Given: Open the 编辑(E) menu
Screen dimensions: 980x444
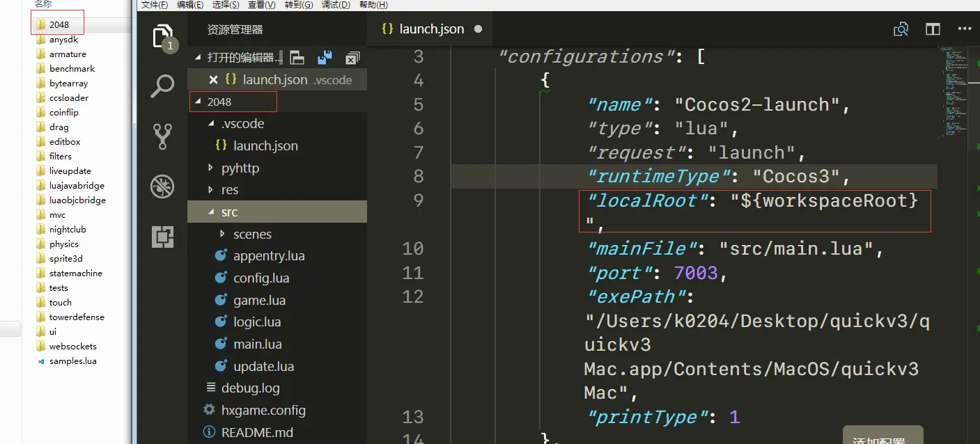Looking at the screenshot, I should pyautogui.click(x=190, y=5).
